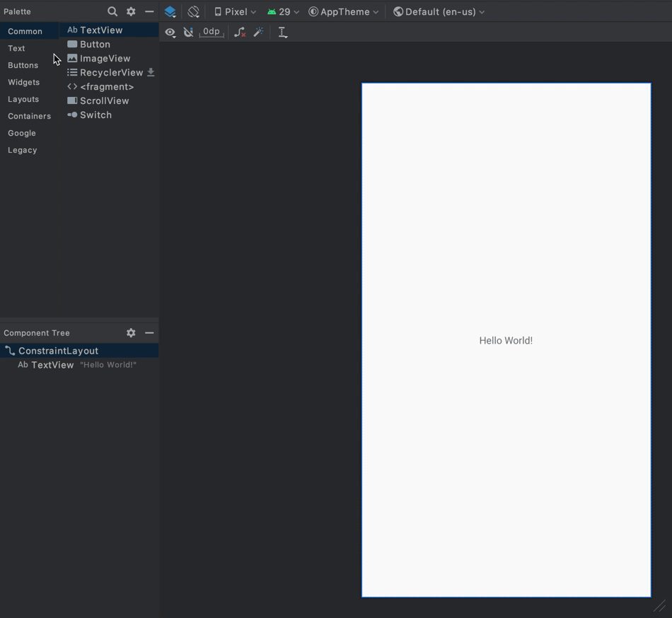Select Button in the palette
The image size is (672, 618).
point(109,44)
